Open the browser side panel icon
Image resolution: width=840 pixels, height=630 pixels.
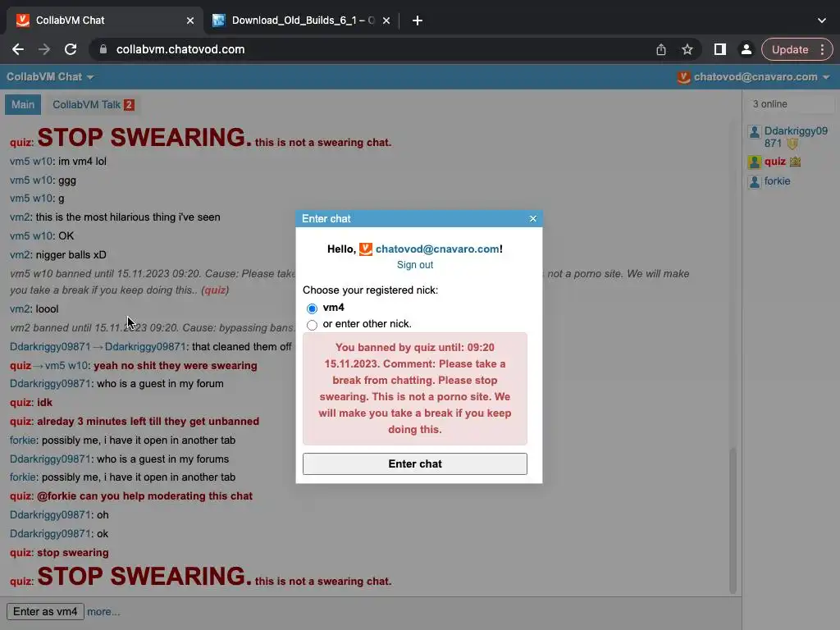click(x=720, y=49)
